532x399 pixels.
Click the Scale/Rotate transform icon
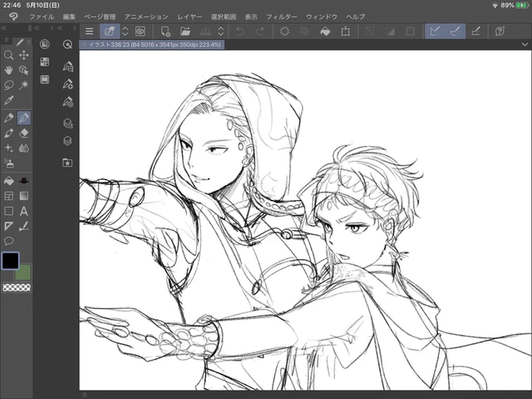point(345,31)
